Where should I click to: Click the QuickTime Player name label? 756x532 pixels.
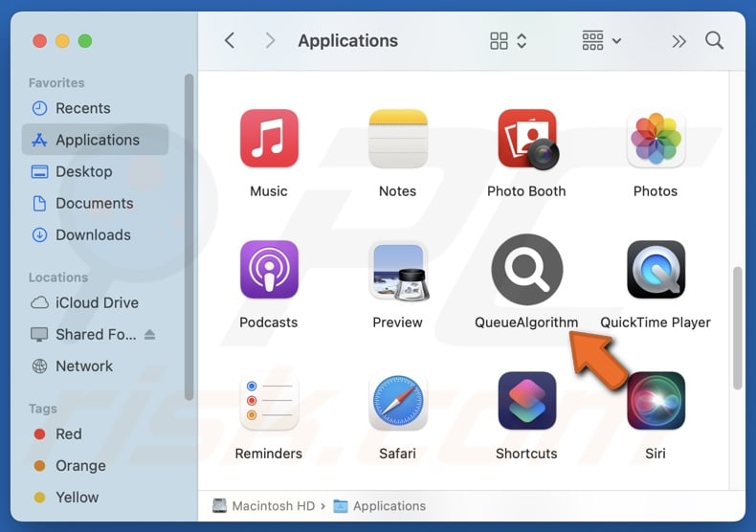(x=656, y=322)
